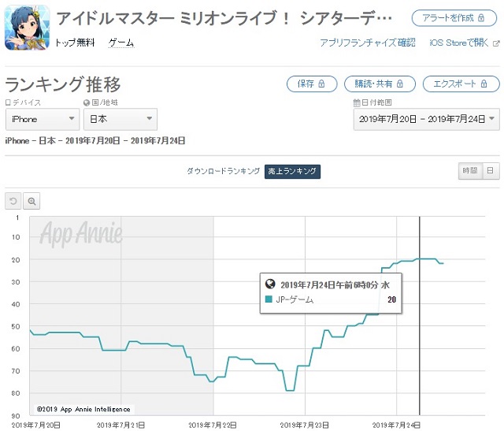Viewport: 504px width, 431px height.
Task: Switch to Download Ranking view
Action: [x=223, y=171]
